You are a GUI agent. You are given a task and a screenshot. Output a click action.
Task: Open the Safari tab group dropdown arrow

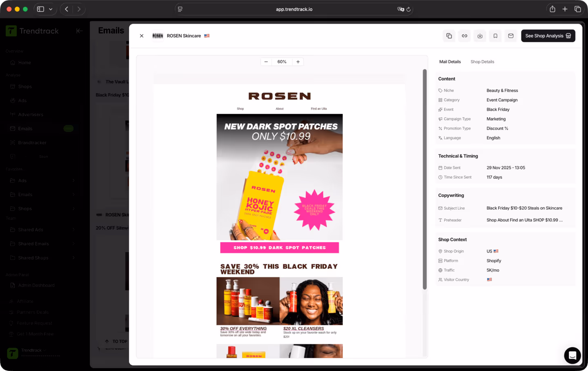click(x=51, y=9)
